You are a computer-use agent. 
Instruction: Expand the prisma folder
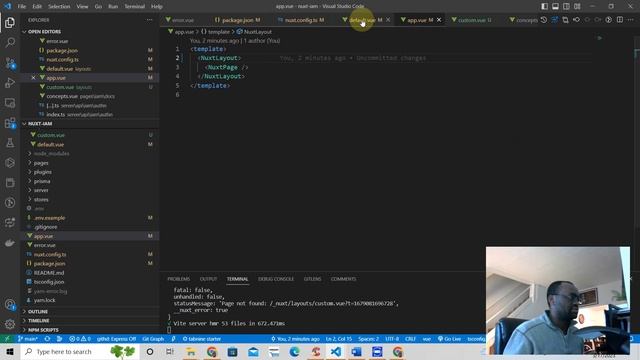pos(42,181)
